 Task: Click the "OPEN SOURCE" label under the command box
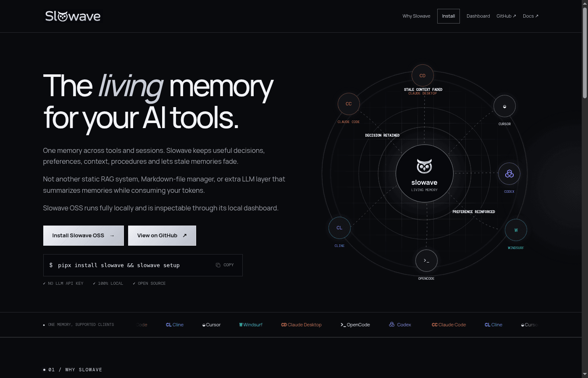pyautogui.click(x=149, y=283)
